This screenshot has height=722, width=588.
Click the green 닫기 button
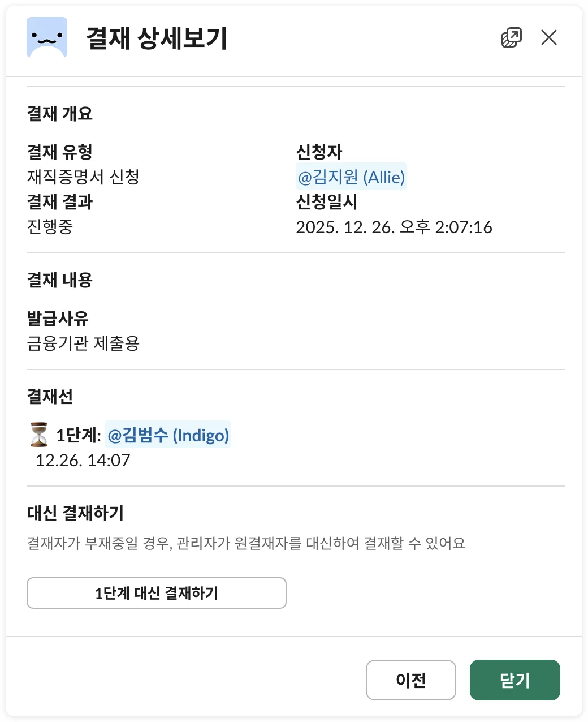[514, 680]
